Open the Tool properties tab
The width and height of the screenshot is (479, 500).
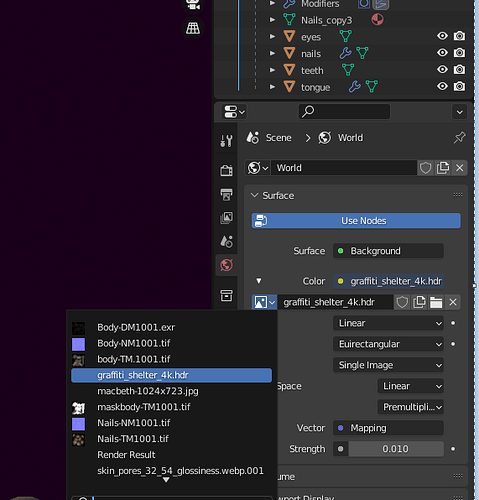point(226,141)
